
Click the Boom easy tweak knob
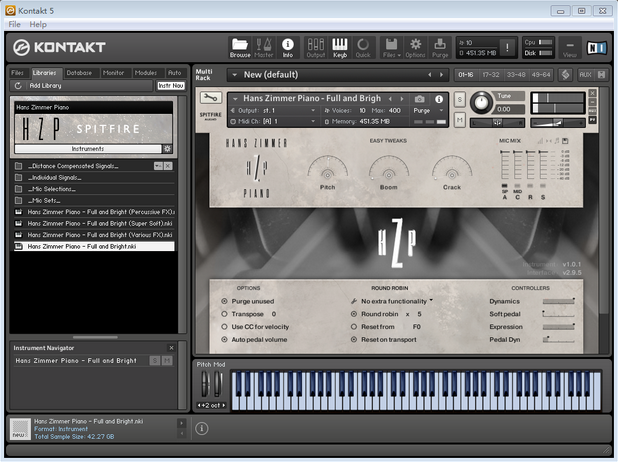(x=389, y=174)
